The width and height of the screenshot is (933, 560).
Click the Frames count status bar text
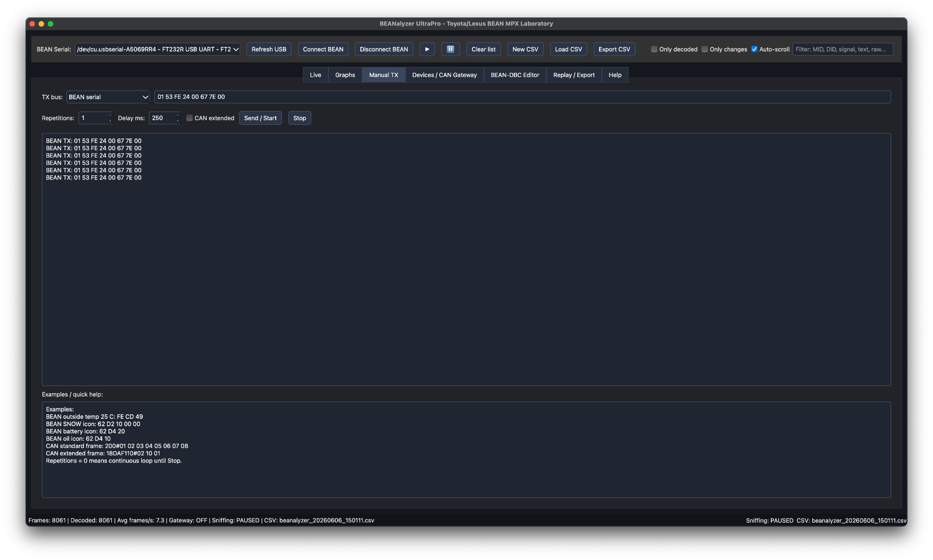click(47, 520)
